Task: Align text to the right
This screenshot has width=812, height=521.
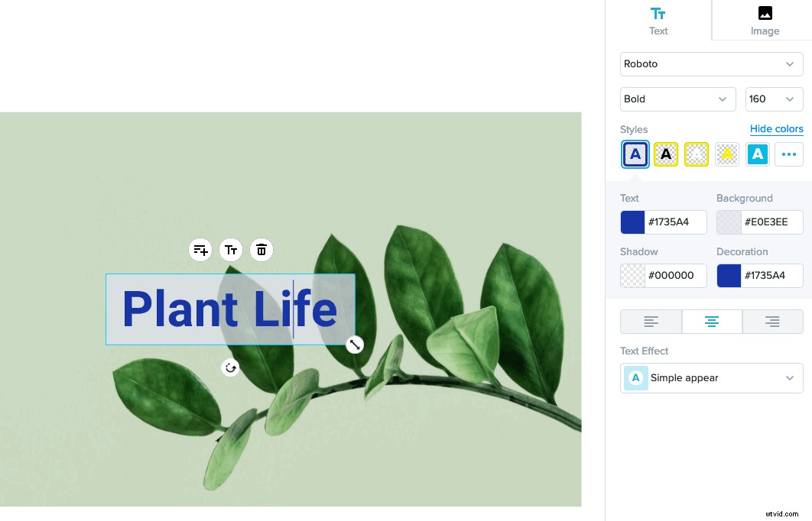Action: pos(772,322)
